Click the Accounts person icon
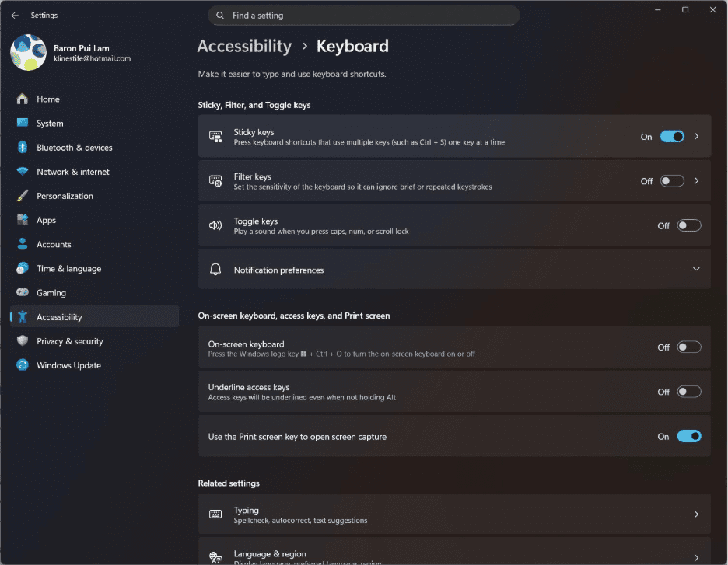This screenshot has height=565, width=728. coord(23,244)
